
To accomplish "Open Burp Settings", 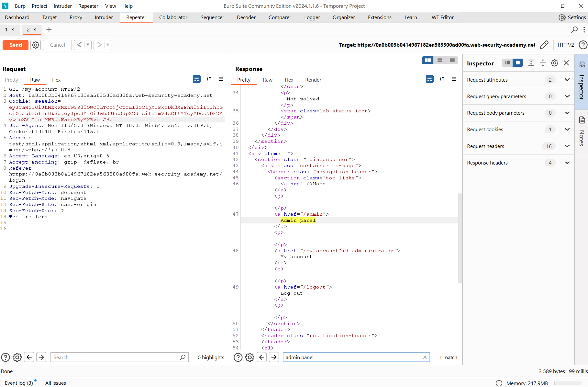I will click(572, 17).
